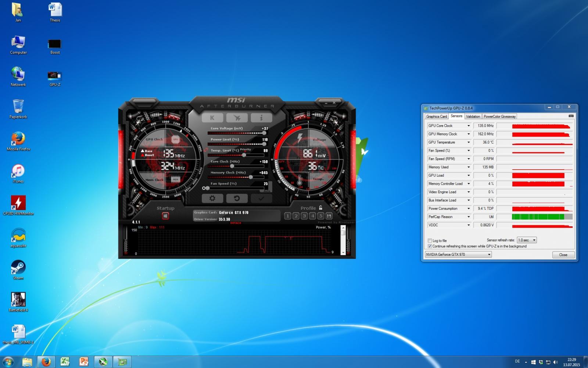Click the fan gear icon beside Fan Speed slider

pyautogui.click(x=204, y=188)
